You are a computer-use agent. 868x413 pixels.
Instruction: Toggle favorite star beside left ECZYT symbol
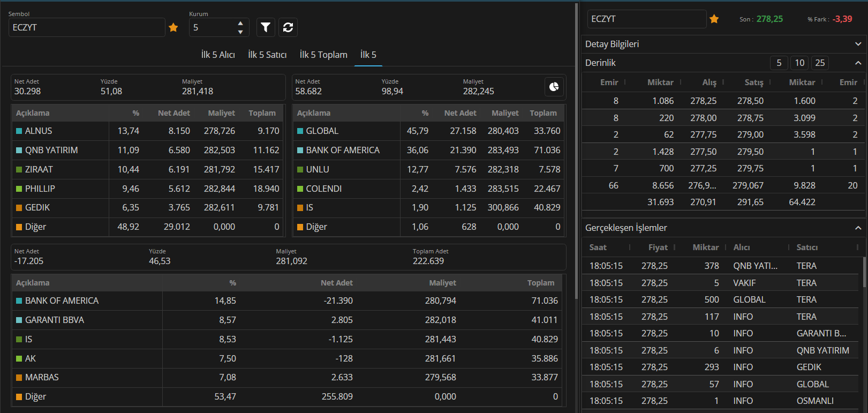pos(173,27)
